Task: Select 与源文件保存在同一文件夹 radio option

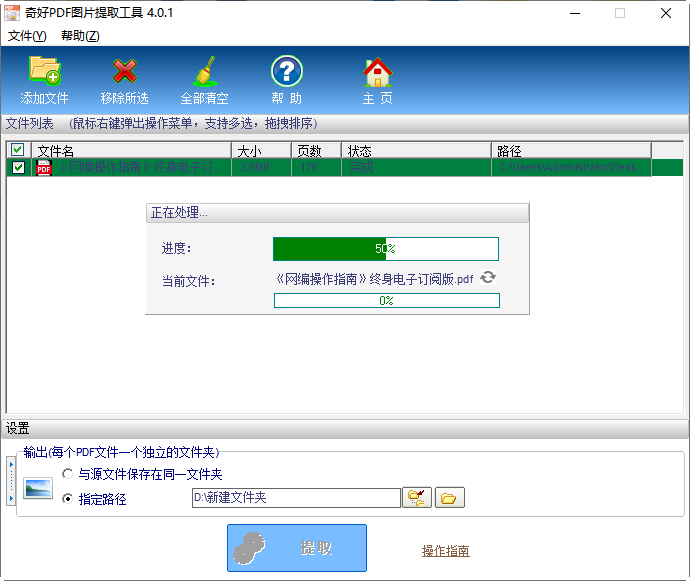Action: [68, 474]
